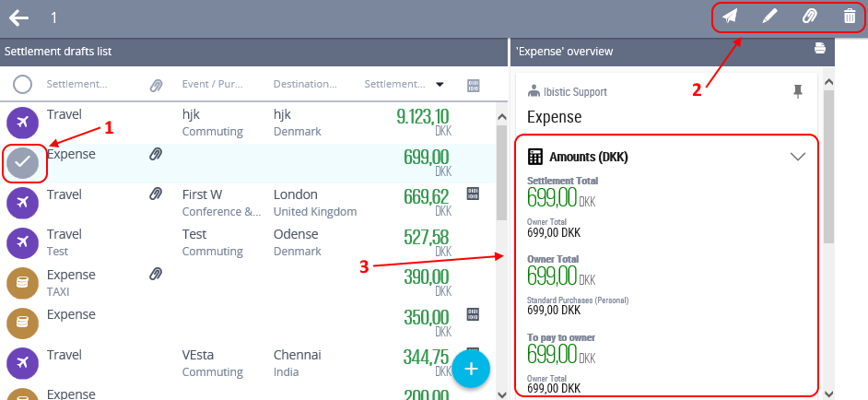The height and width of the screenshot is (400, 868).
Task: Click the VEsta event cell
Action: [x=198, y=355]
